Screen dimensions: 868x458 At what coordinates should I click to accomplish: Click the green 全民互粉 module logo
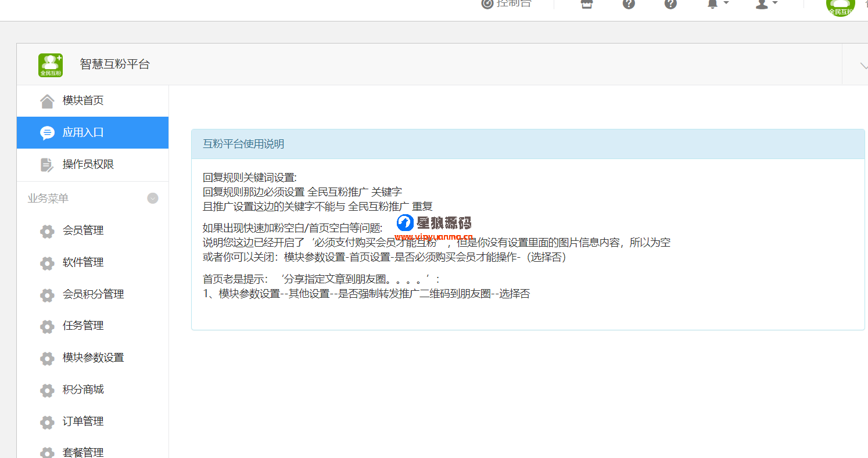click(x=51, y=65)
